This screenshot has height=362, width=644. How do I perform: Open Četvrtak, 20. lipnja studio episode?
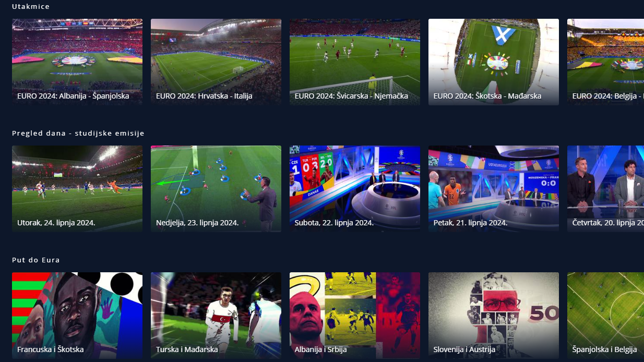click(605, 189)
